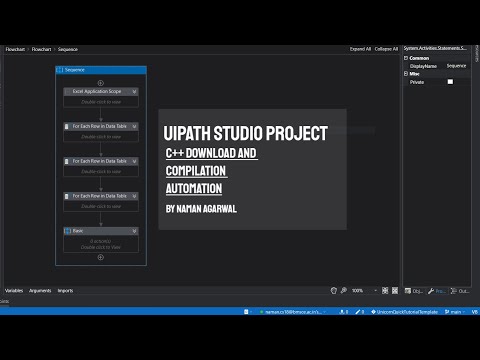The height and width of the screenshot is (360, 480).
Task: Click the DisplayName property label
Action: [x=423, y=66]
